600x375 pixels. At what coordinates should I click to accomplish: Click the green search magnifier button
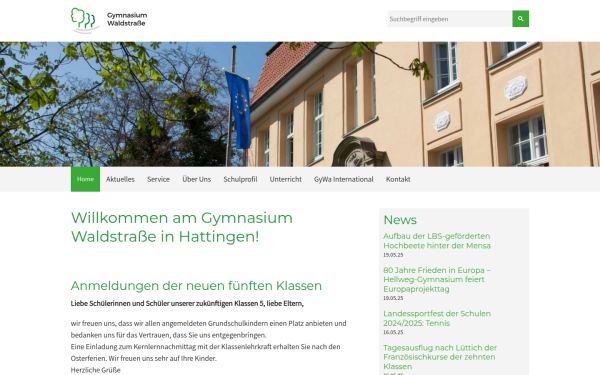click(520, 19)
